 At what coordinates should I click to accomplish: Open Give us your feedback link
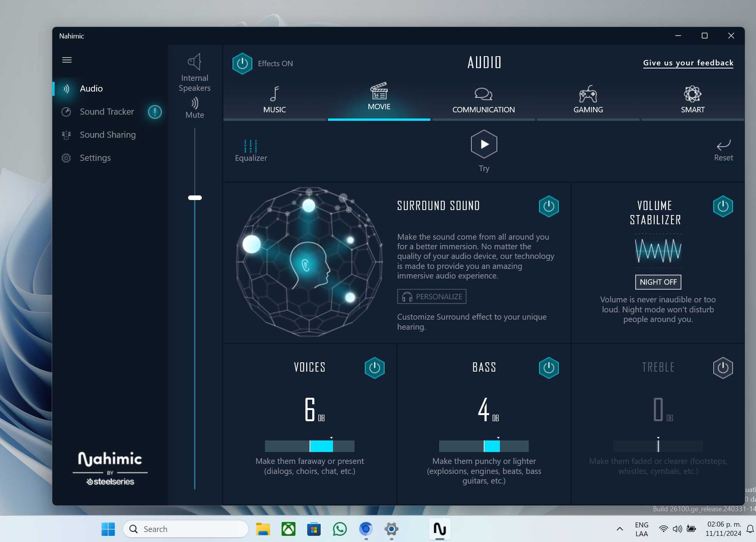[x=688, y=63]
